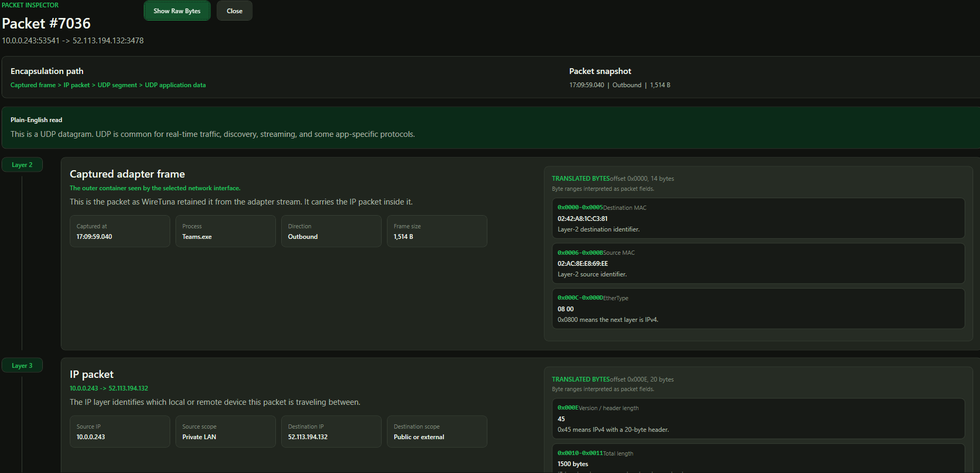Click the Frame size card showing 1,514 B
This screenshot has height=473, width=980.
click(437, 231)
